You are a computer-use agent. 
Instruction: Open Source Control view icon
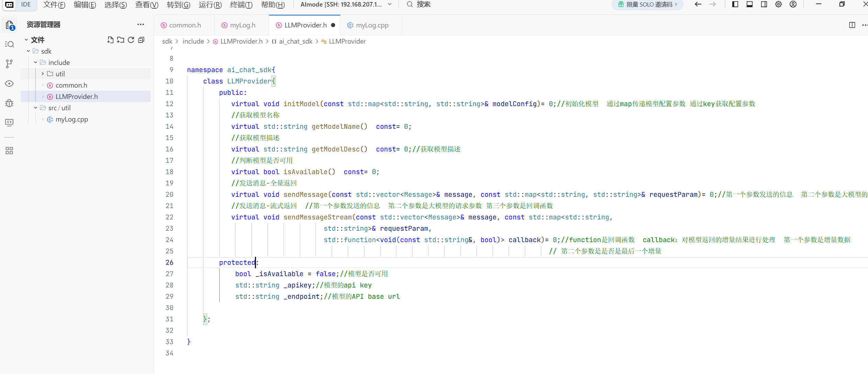[x=9, y=64]
